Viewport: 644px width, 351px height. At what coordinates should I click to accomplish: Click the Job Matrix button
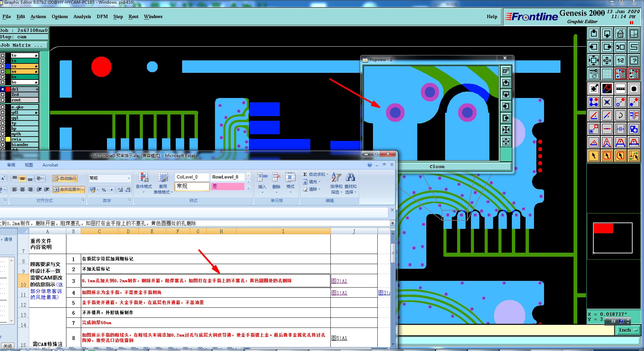(24, 45)
